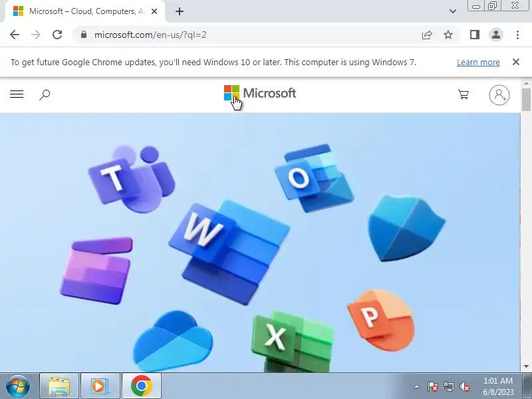Open the Microsoft hamburger menu
This screenshot has height=399, width=532.
pyautogui.click(x=17, y=94)
